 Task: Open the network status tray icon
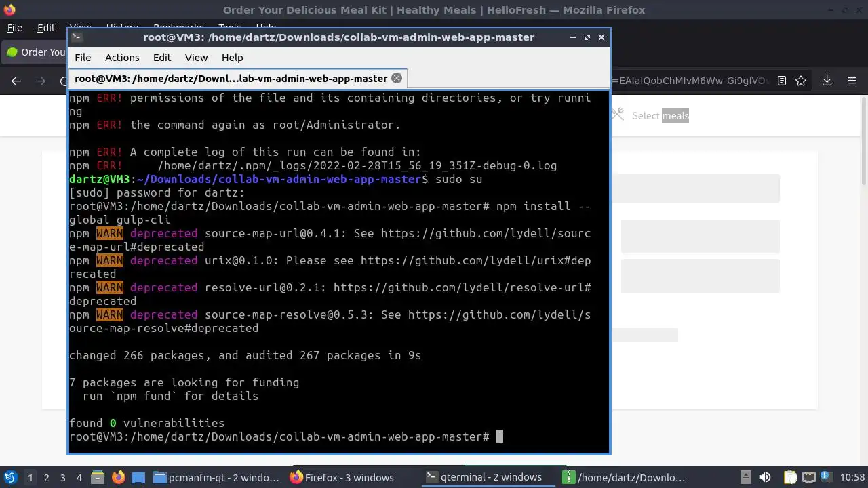tap(808, 478)
